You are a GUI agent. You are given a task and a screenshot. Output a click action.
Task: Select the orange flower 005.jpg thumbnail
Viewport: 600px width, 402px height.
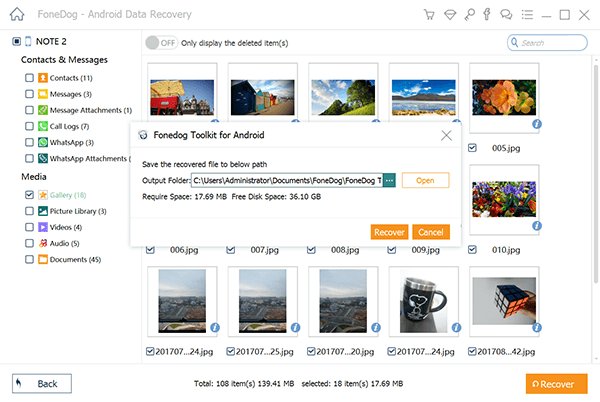tap(504, 98)
